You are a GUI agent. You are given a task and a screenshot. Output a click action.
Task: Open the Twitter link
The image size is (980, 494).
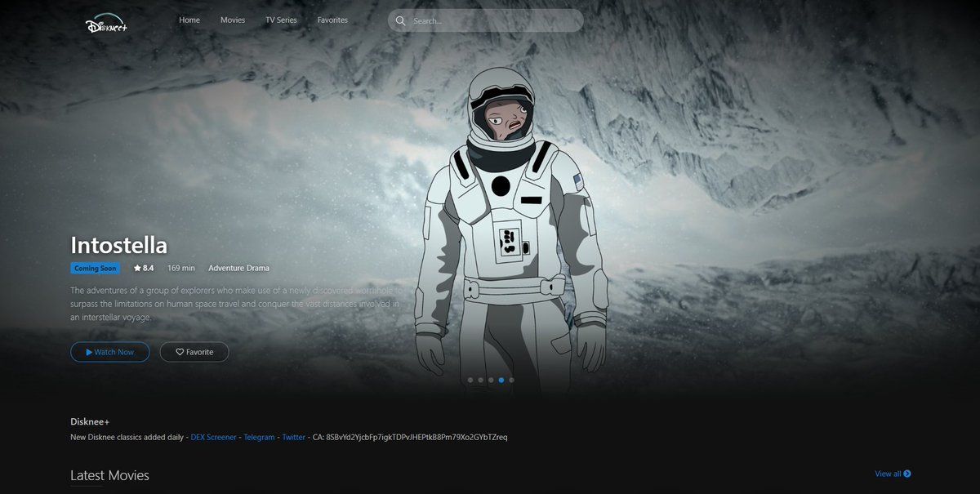pyautogui.click(x=294, y=438)
